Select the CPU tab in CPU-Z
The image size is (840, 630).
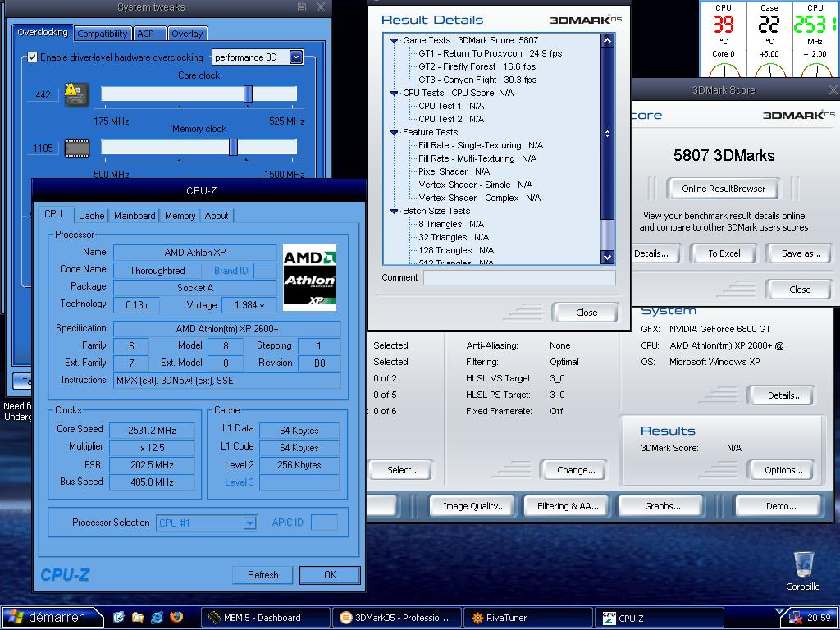53,214
